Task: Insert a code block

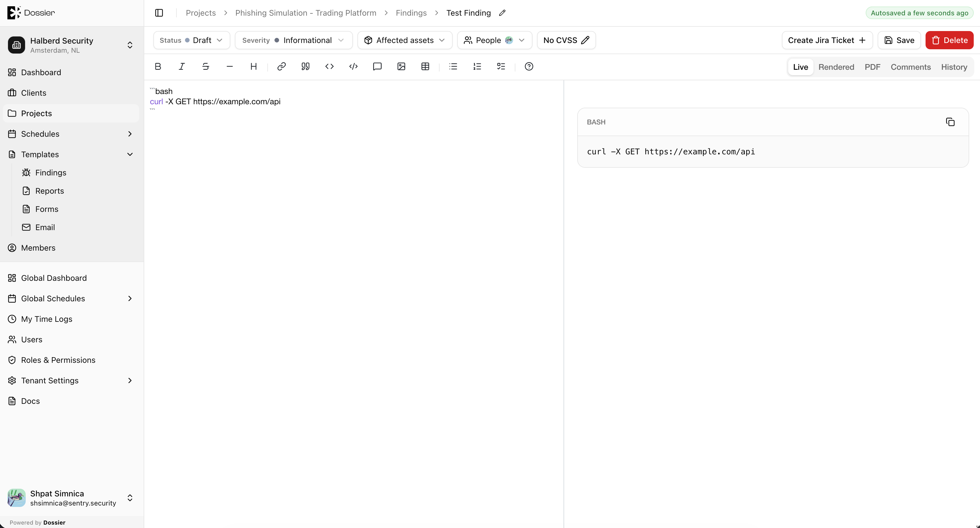Action: [x=353, y=67]
